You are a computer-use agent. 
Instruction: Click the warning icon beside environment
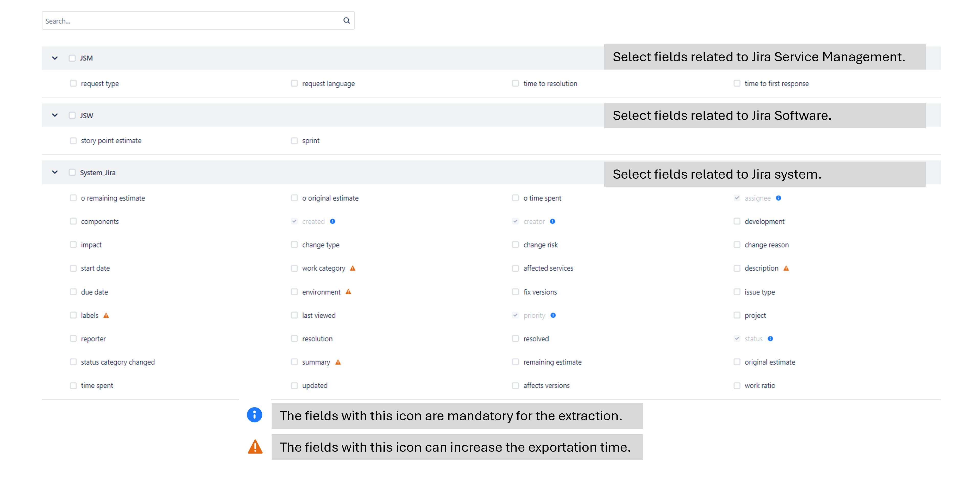(x=348, y=292)
